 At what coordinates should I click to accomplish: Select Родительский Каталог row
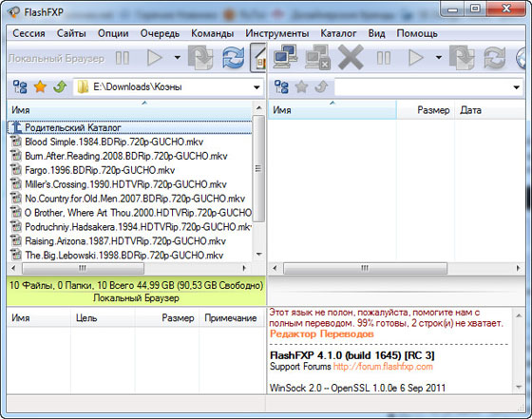129,127
